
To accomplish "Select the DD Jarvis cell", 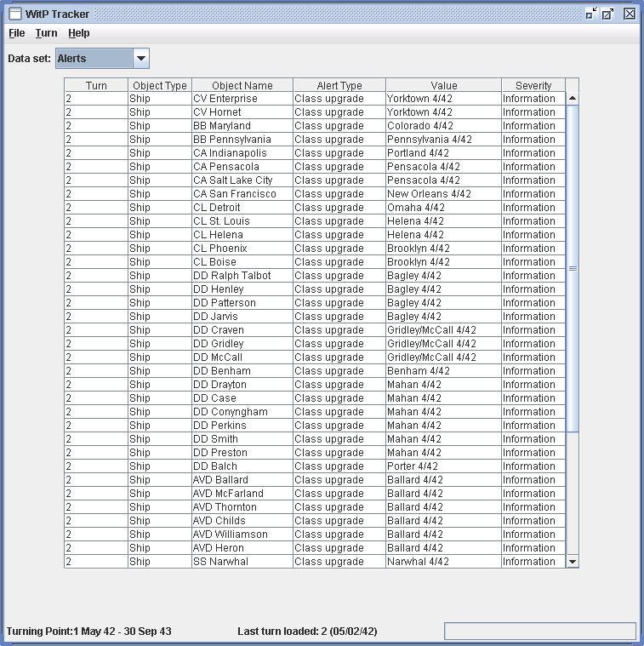I will tap(242, 316).
